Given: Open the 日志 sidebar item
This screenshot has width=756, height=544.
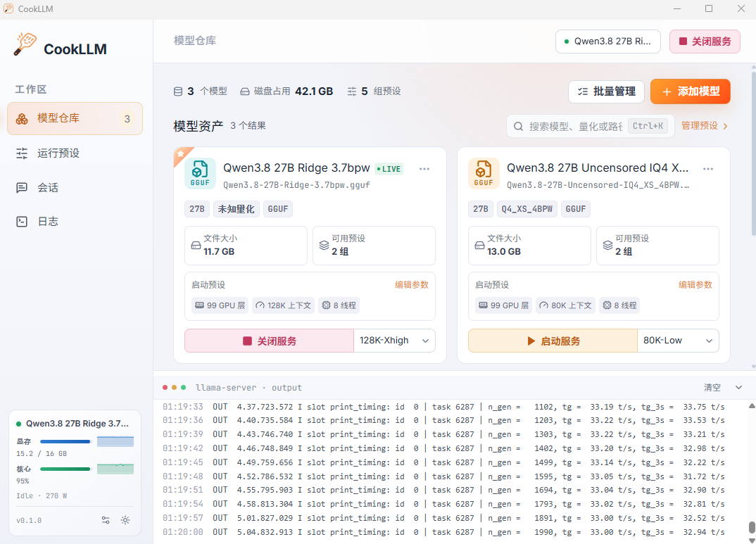Looking at the screenshot, I should (75, 222).
